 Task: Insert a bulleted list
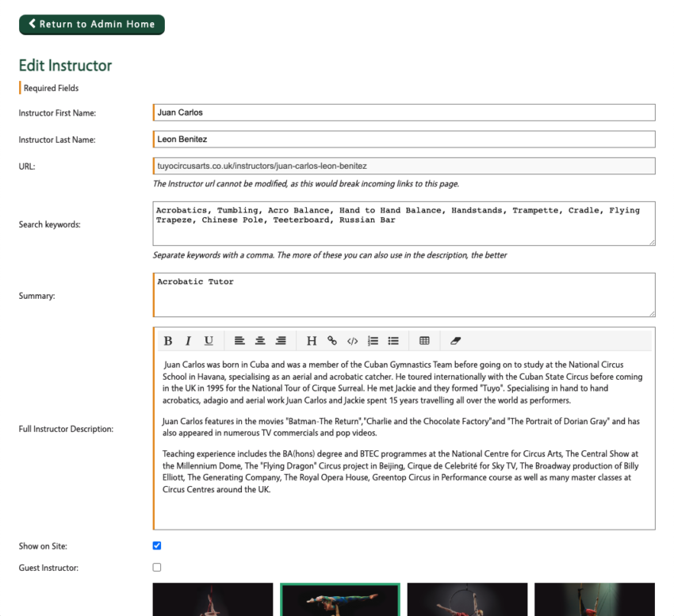(393, 341)
